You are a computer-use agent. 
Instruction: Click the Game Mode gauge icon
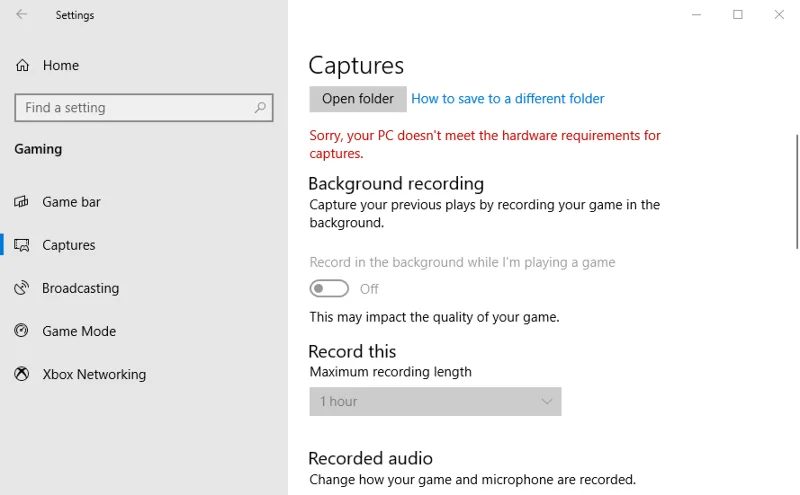click(x=21, y=331)
